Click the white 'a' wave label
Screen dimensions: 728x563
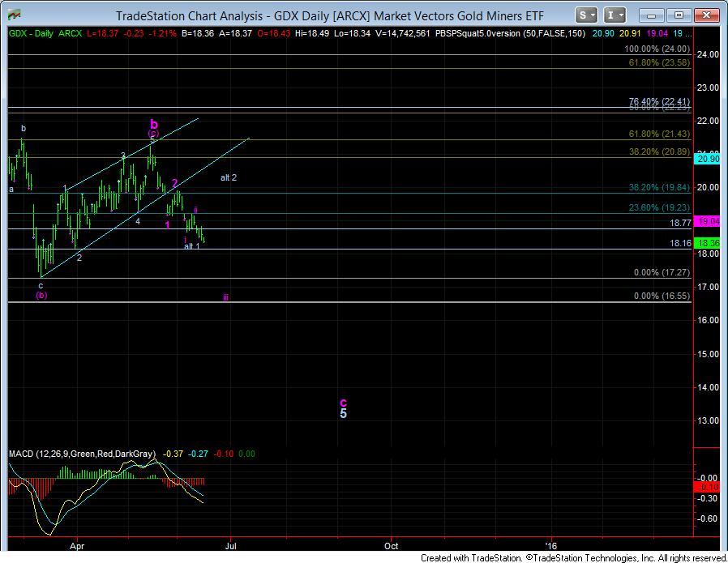click(x=11, y=190)
